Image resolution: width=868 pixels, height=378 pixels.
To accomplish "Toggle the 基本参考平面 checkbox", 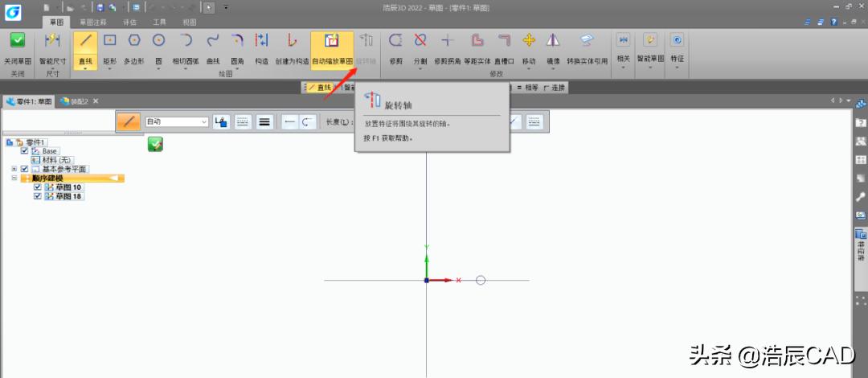I will click(x=24, y=169).
